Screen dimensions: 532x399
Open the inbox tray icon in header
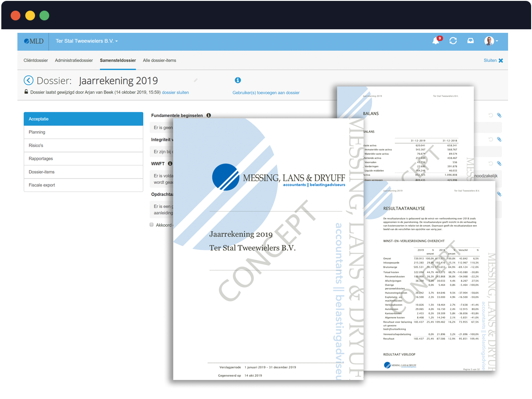(x=470, y=41)
